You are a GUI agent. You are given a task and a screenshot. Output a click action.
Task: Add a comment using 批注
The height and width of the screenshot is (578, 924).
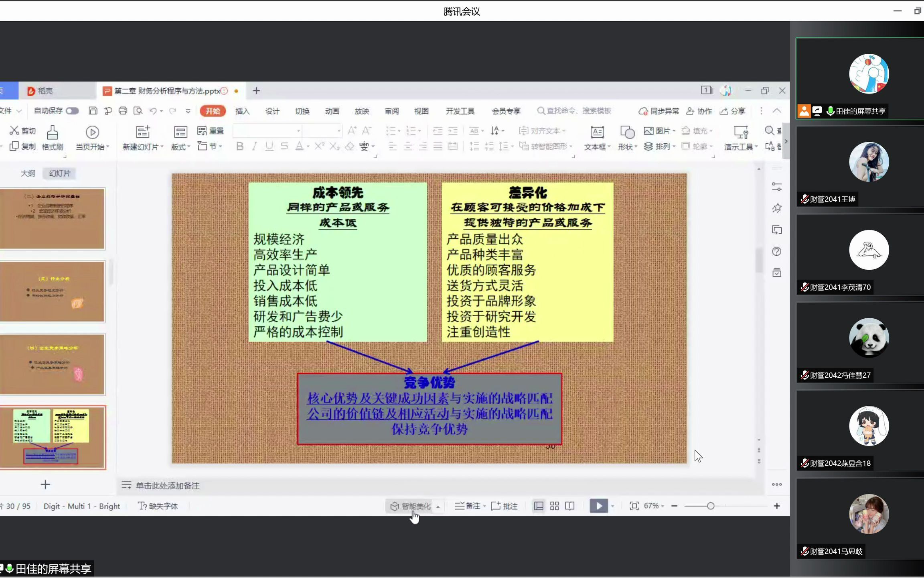505,506
